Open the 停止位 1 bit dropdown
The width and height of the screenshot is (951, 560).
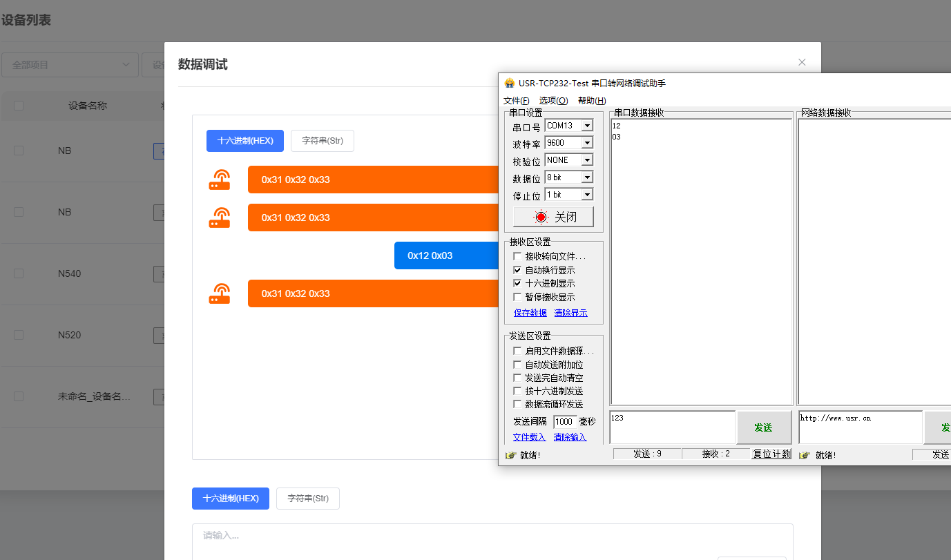tap(587, 195)
